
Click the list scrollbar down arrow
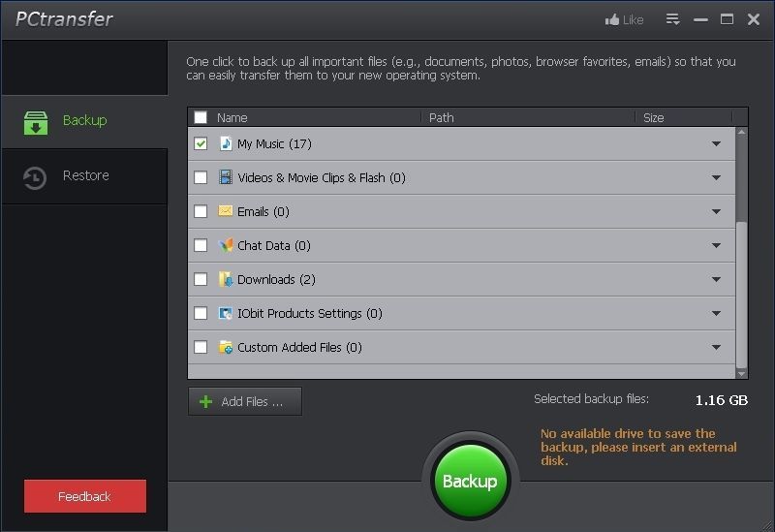pyautogui.click(x=741, y=374)
